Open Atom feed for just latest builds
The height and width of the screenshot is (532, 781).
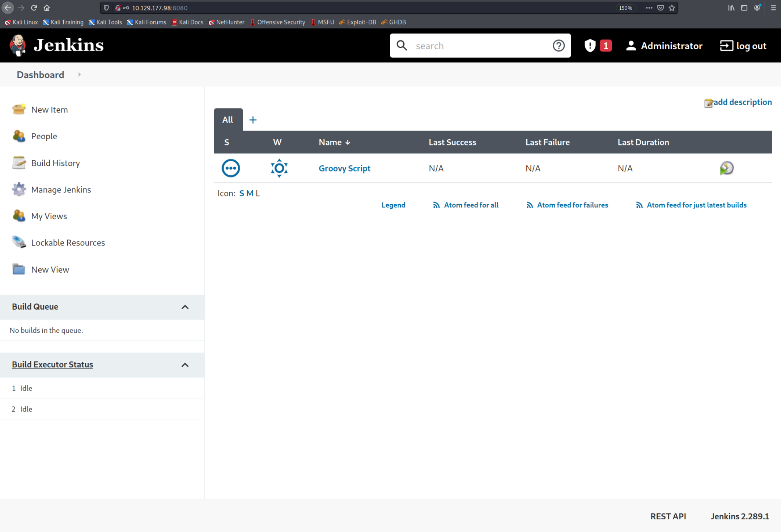pyautogui.click(x=696, y=205)
